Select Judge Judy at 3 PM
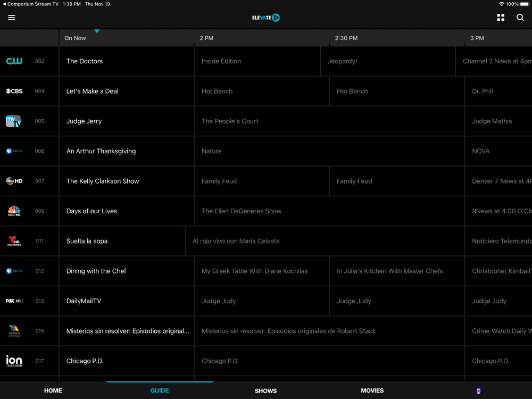The image size is (532, 399). tap(498, 301)
